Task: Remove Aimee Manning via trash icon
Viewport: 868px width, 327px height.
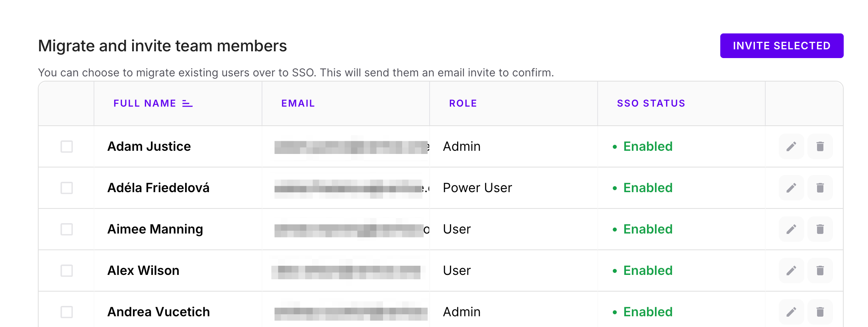Action: point(820,229)
